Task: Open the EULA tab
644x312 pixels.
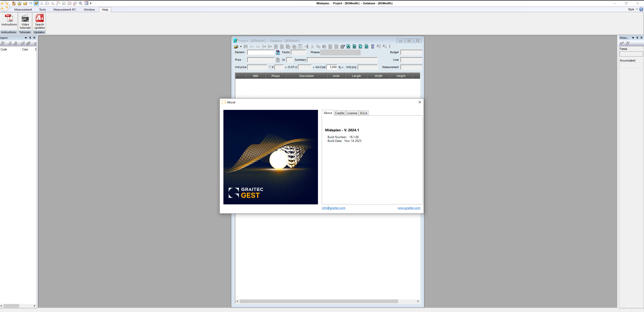Action: [364, 113]
